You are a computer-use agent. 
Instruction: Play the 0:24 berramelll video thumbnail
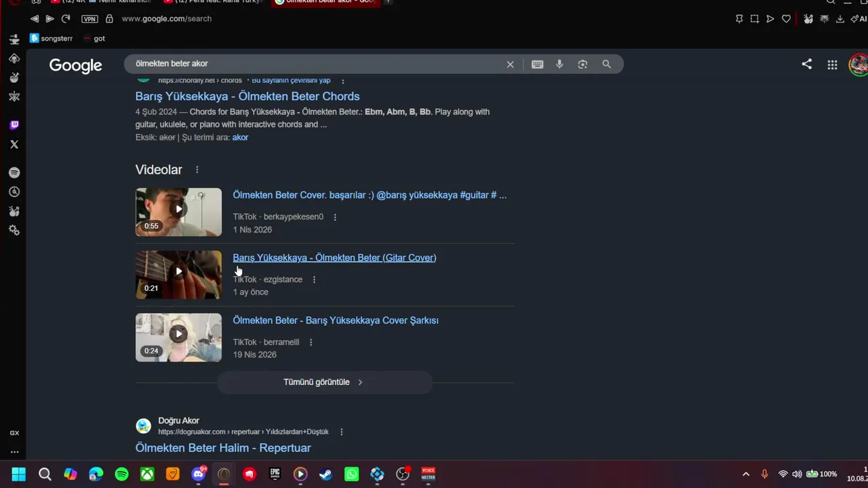pos(178,338)
